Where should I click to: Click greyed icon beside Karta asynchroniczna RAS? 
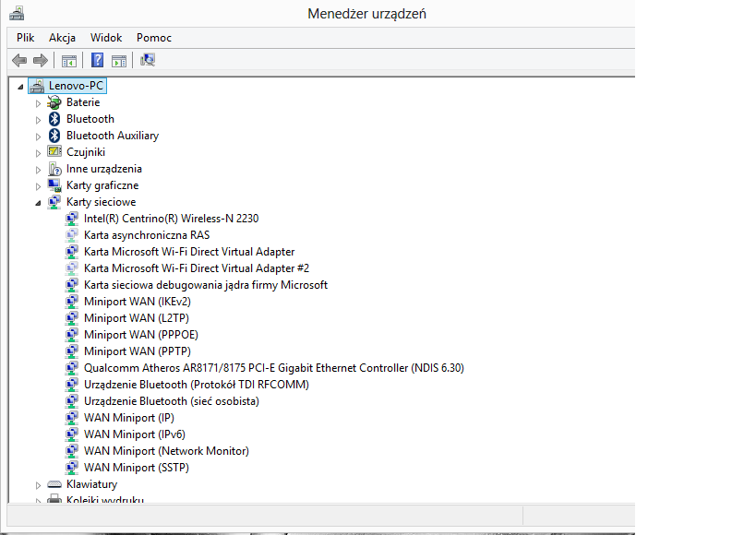point(72,235)
